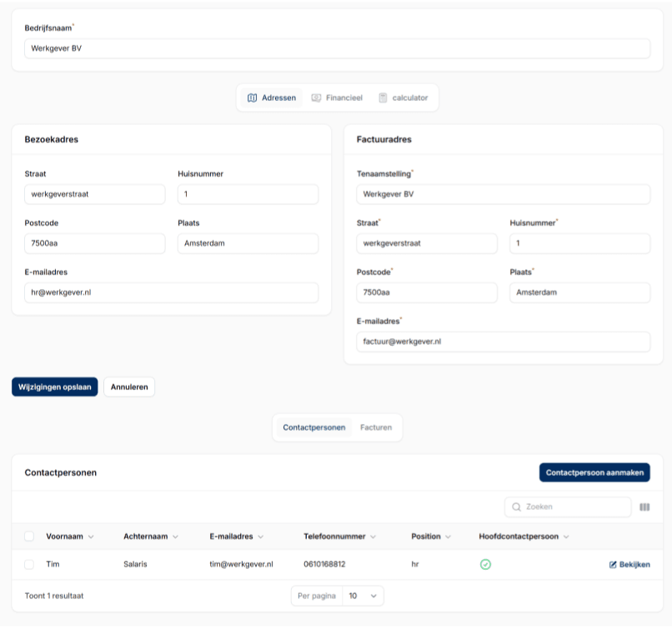The width and height of the screenshot is (672, 629).
Task: Click the map icon on Adressen tab
Action: tap(252, 98)
